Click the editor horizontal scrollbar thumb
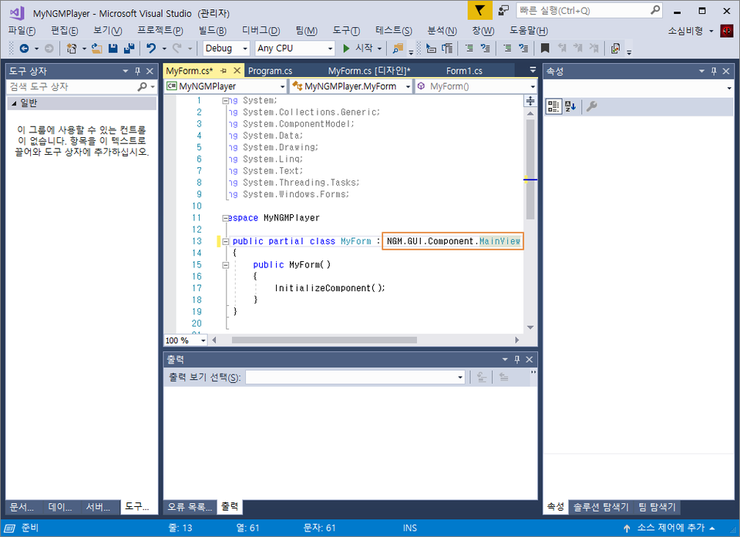This screenshot has height=537, width=740. [x=324, y=340]
